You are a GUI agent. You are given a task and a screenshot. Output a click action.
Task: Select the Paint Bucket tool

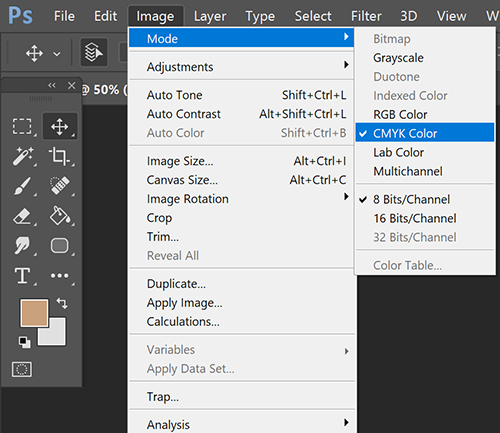60,216
